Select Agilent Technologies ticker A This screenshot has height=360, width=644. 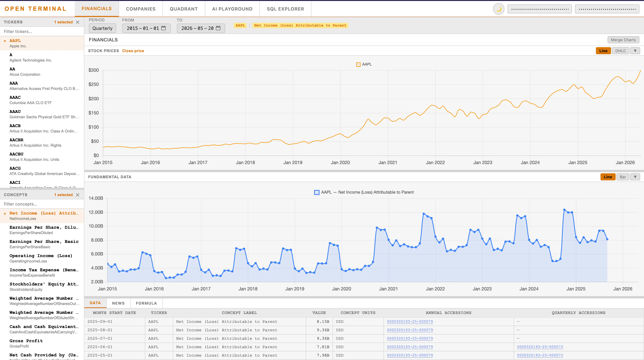[42, 58]
